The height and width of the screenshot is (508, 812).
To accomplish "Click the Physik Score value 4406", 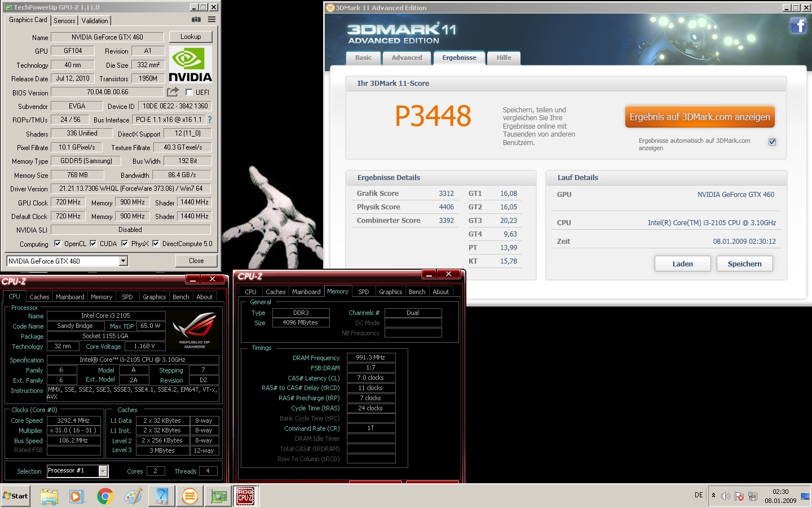I will point(446,207).
